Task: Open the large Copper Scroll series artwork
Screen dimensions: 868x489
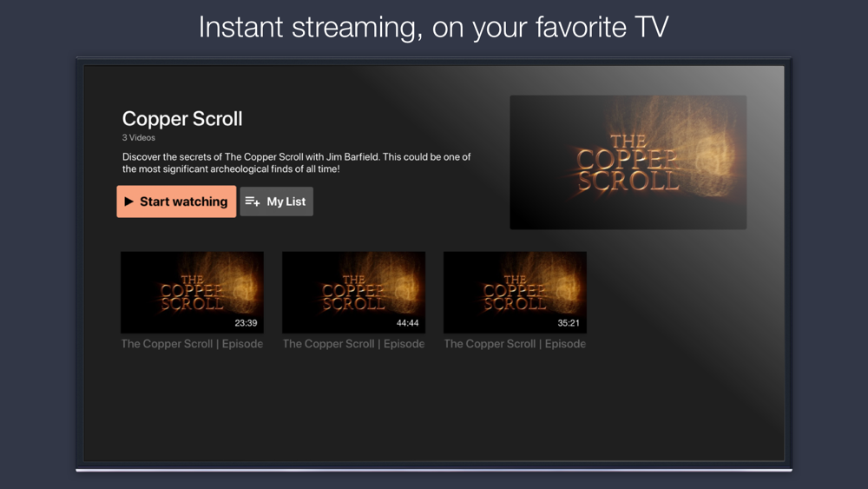Action: pyautogui.click(x=628, y=162)
